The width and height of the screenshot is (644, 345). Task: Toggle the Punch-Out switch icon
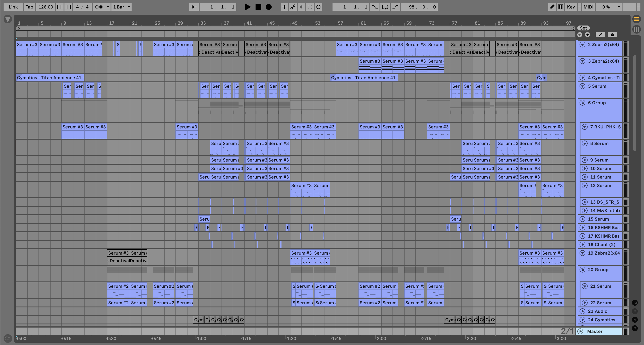pyautogui.click(x=395, y=7)
